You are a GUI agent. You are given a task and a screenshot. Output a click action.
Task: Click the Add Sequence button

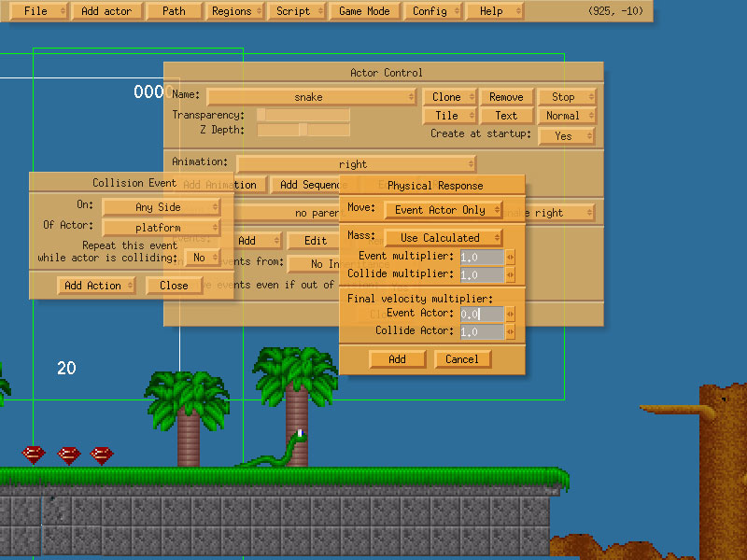306,185
